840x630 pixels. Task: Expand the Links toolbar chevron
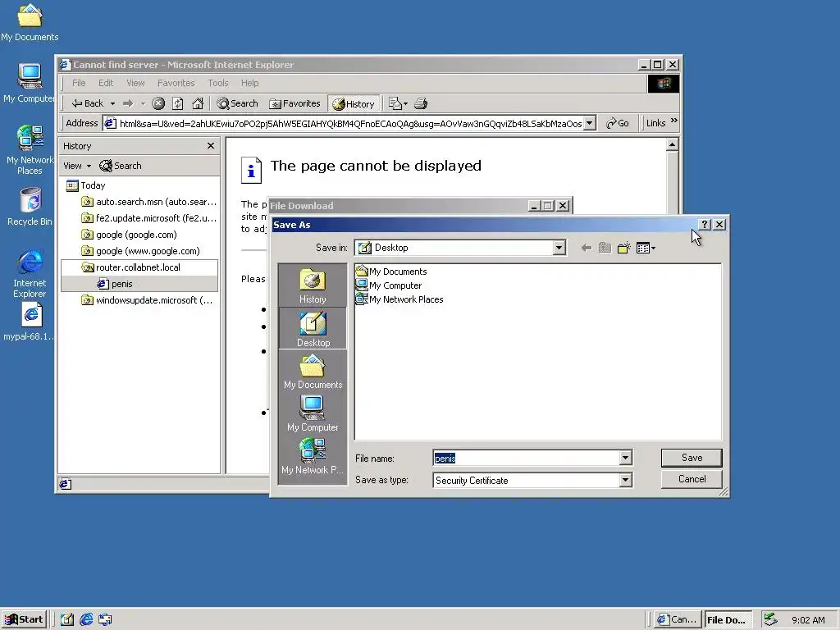tap(674, 121)
